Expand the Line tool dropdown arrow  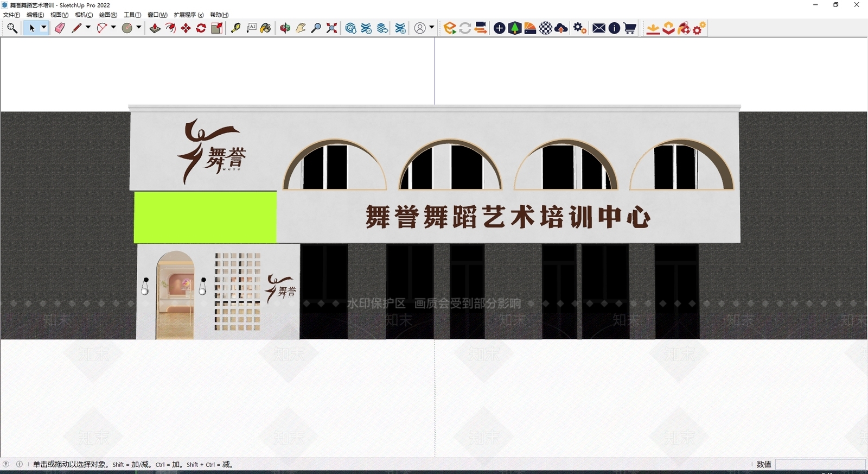pyautogui.click(x=88, y=28)
